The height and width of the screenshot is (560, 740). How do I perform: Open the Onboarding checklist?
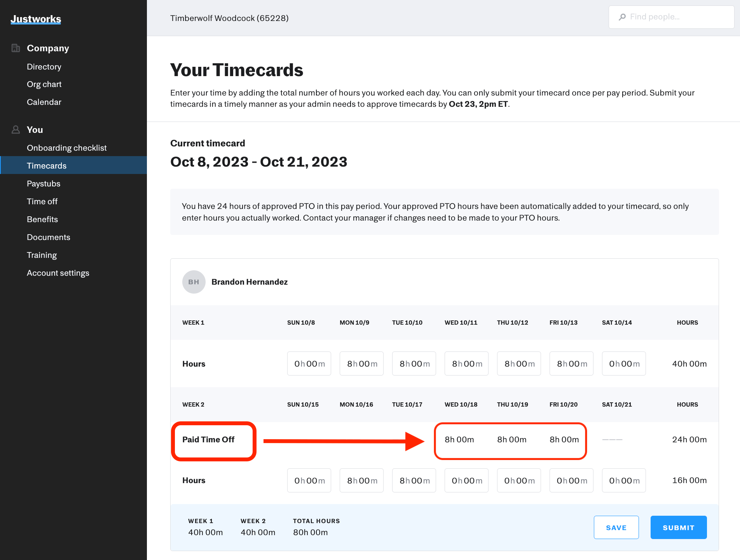66,148
